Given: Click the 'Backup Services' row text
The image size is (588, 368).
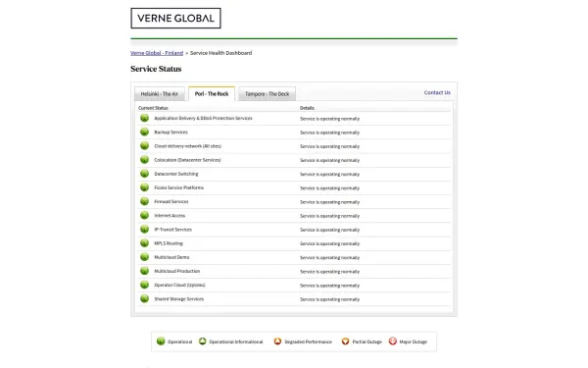Looking at the screenshot, I should (171, 132).
